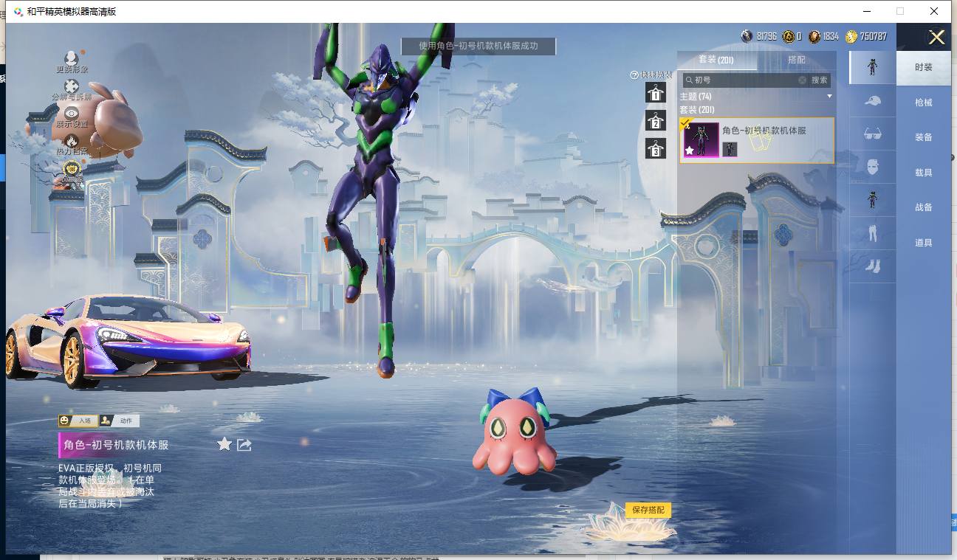Choose quick-change hanger slot 3
This screenshot has width=957, height=560.
click(655, 149)
